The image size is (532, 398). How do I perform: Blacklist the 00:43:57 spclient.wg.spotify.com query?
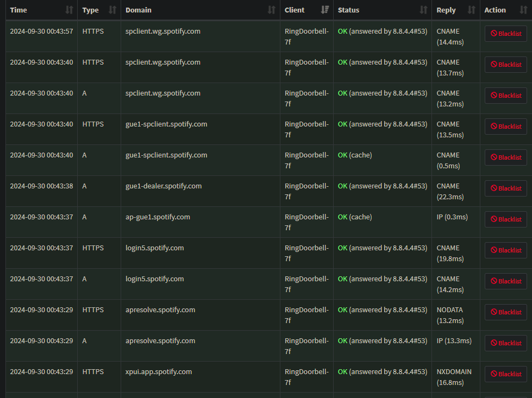click(x=505, y=34)
